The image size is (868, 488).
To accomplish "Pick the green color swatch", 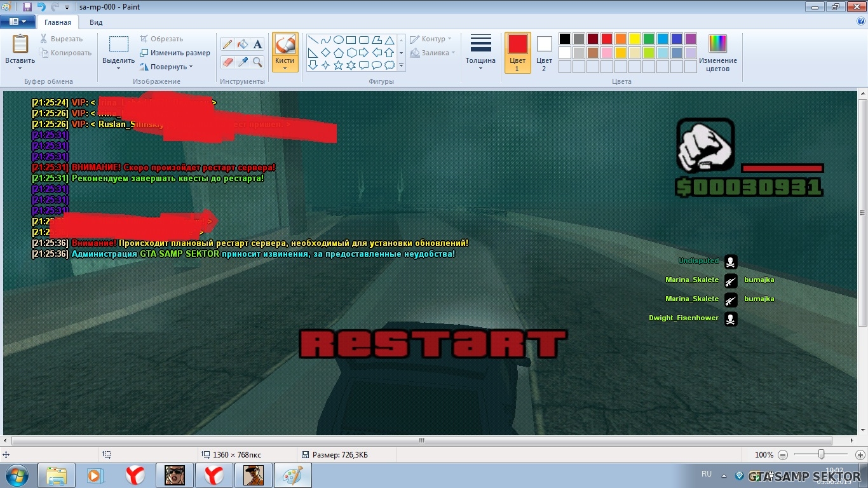I will click(x=649, y=39).
